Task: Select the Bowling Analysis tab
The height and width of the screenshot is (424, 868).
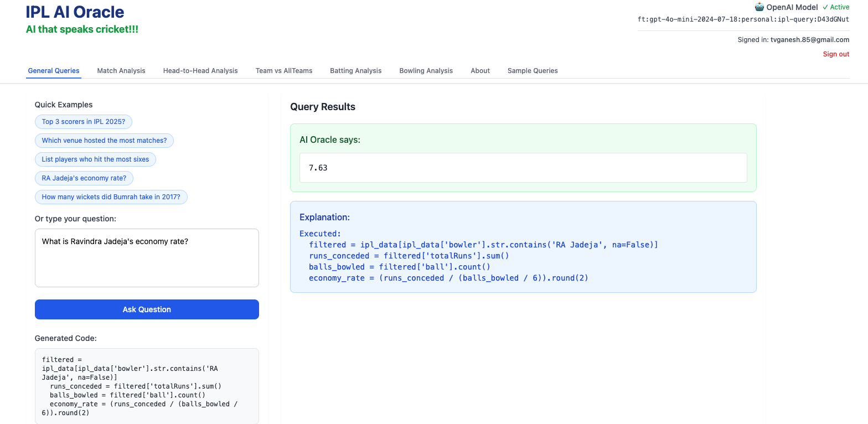Action: tap(426, 71)
